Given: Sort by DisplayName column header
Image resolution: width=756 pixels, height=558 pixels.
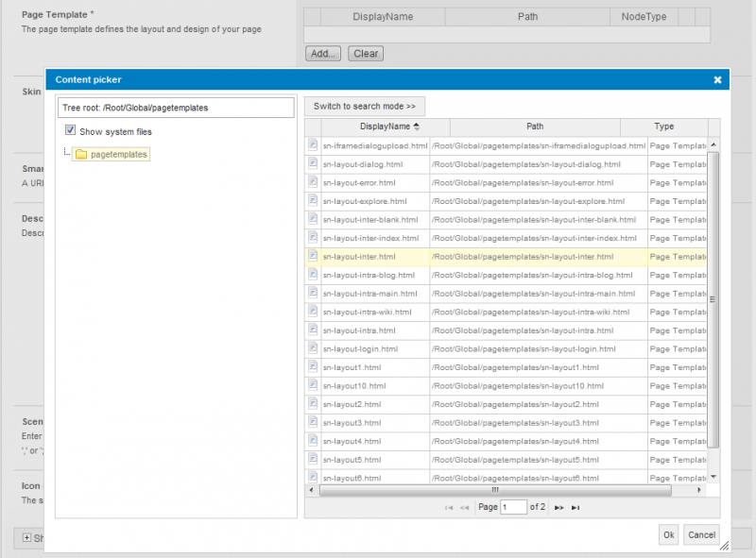Looking at the screenshot, I should point(386,127).
